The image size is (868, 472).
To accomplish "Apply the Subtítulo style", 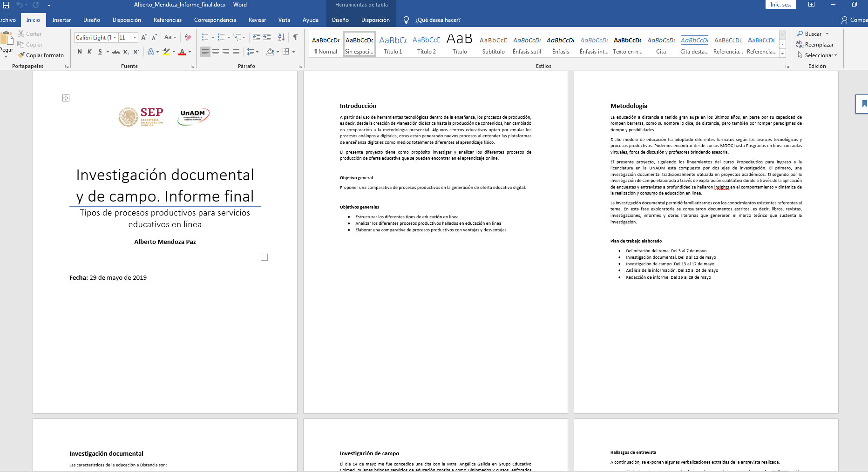I will pos(494,44).
